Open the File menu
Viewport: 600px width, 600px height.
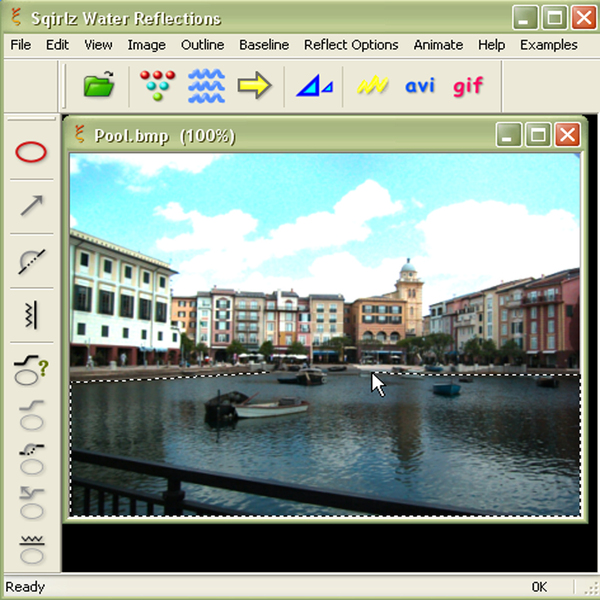tap(21, 45)
